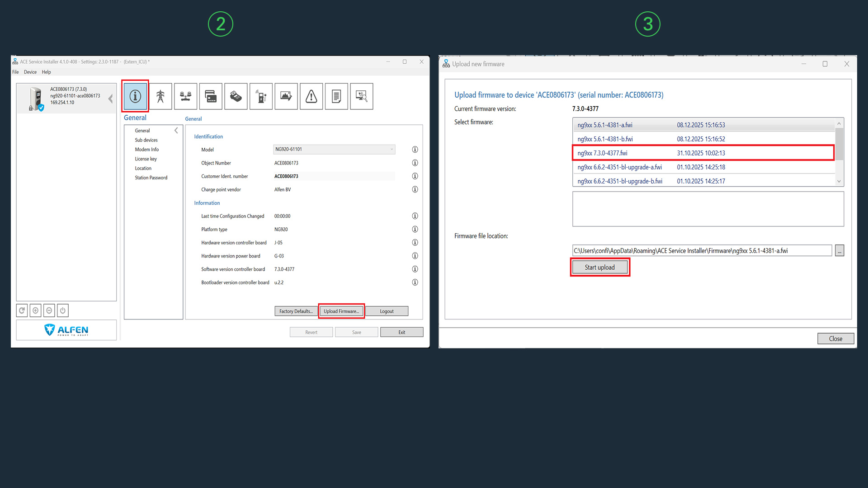The image size is (868, 488).
Task: Select firmware ng9xx 7.3.0-4377.fwi
Action: 703,153
